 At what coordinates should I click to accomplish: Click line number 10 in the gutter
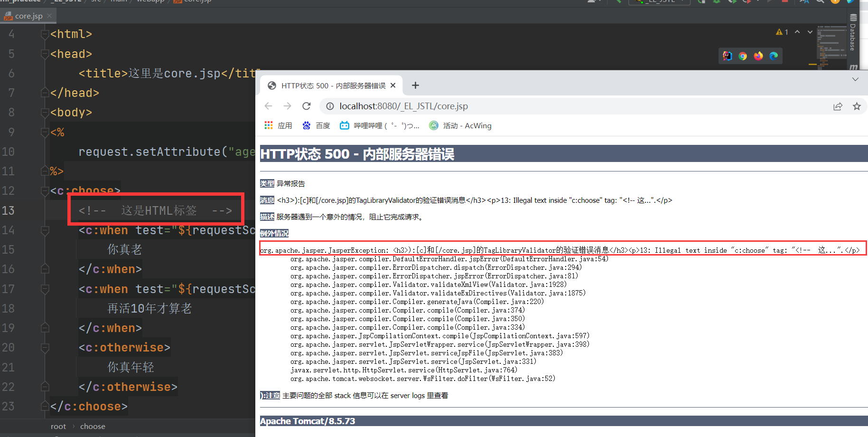8,152
